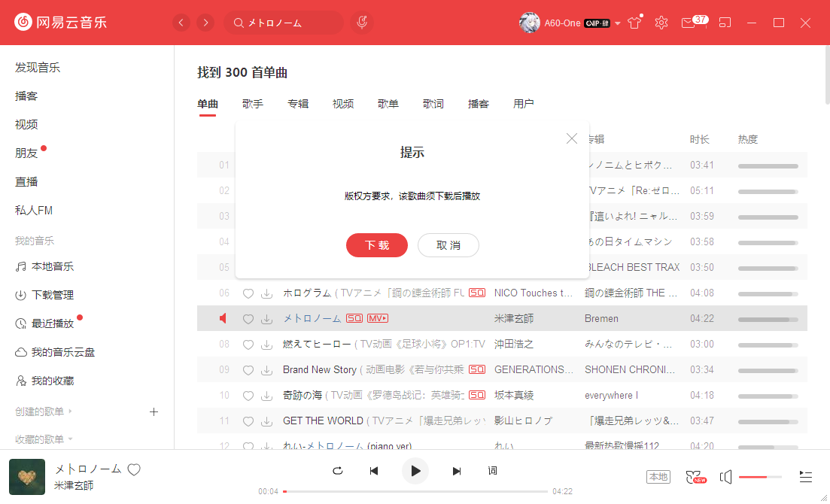Screen dimensions: 830x504
Task: Expand the account dropdown arrow beside VIP badge
Action: click(617, 23)
